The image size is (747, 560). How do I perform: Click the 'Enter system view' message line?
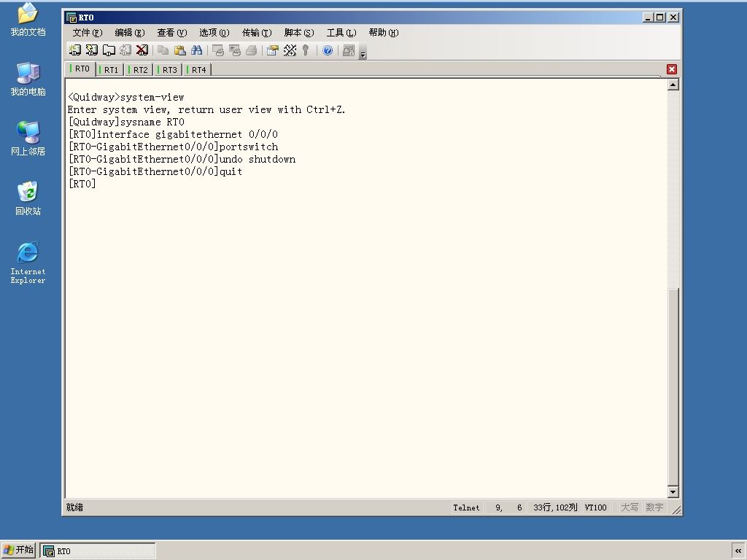pos(206,109)
